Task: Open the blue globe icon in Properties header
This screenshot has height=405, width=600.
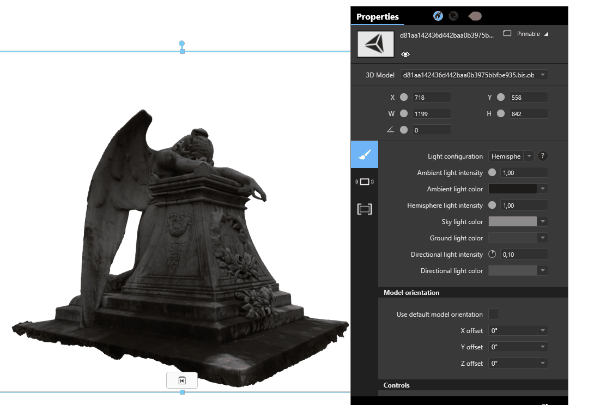Action: pyautogui.click(x=438, y=16)
